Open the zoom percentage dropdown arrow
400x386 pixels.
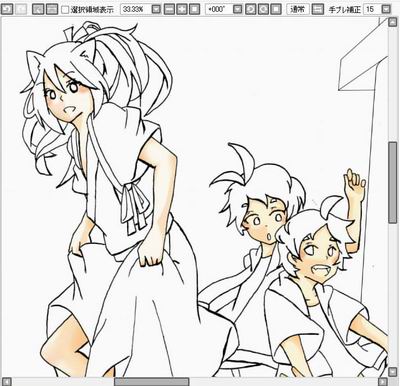(156, 9)
